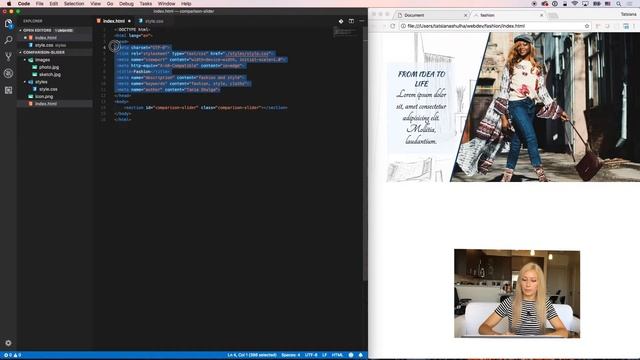640x360 pixels.
Task: Open the Manage gear icon in VS Code
Action: pyautogui.click(x=8, y=343)
